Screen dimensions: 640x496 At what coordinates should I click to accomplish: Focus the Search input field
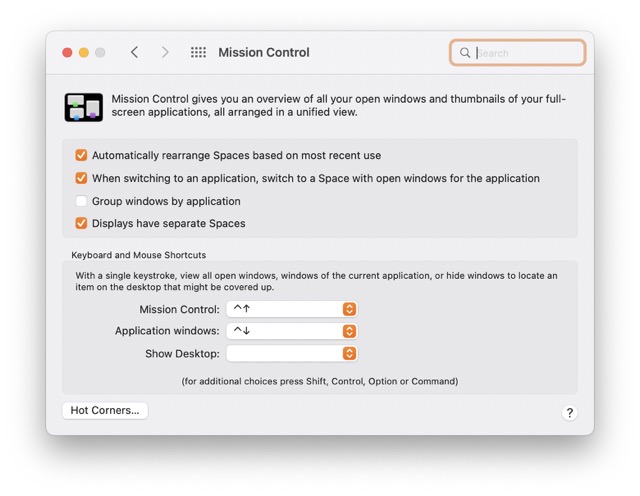coord(525,53)
